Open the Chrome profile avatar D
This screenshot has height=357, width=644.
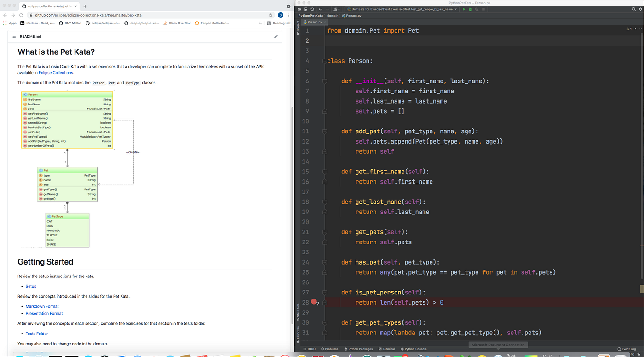coord(281,15)
